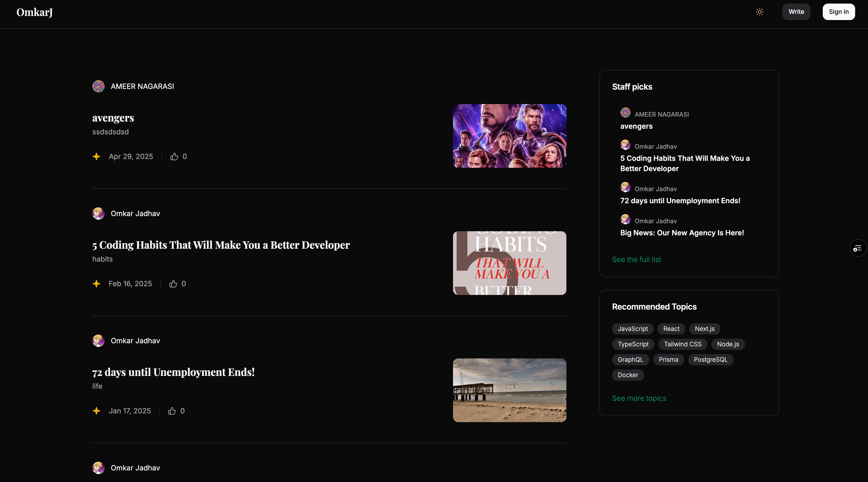The height and width of the screenshot is (482, 868).
Task: Click the Feb 16, 2025 date
Action: point(130,284)
